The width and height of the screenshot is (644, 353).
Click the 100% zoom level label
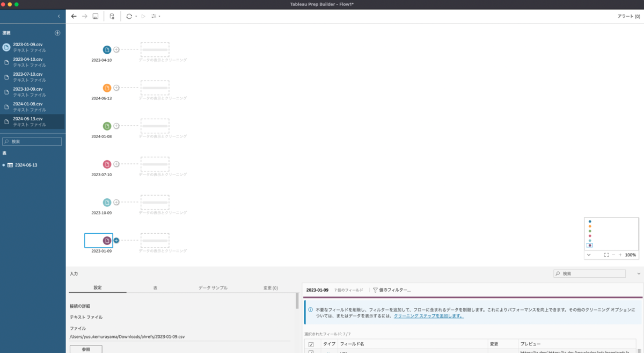click(631, 255)
